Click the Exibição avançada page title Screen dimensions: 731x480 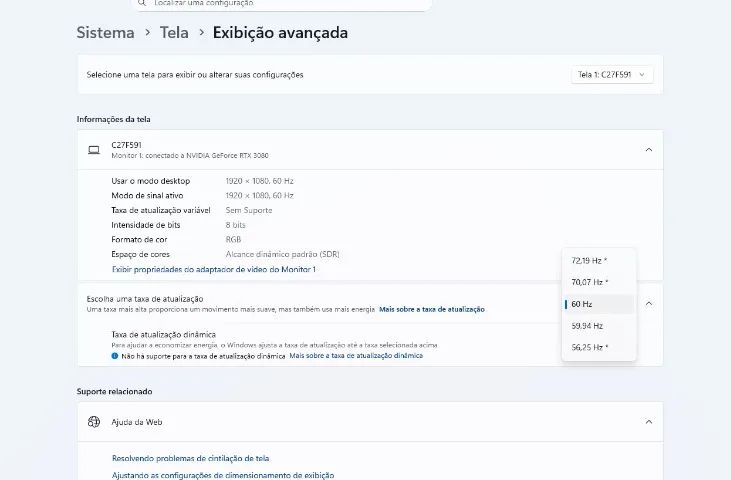click(x=280, y=33)
